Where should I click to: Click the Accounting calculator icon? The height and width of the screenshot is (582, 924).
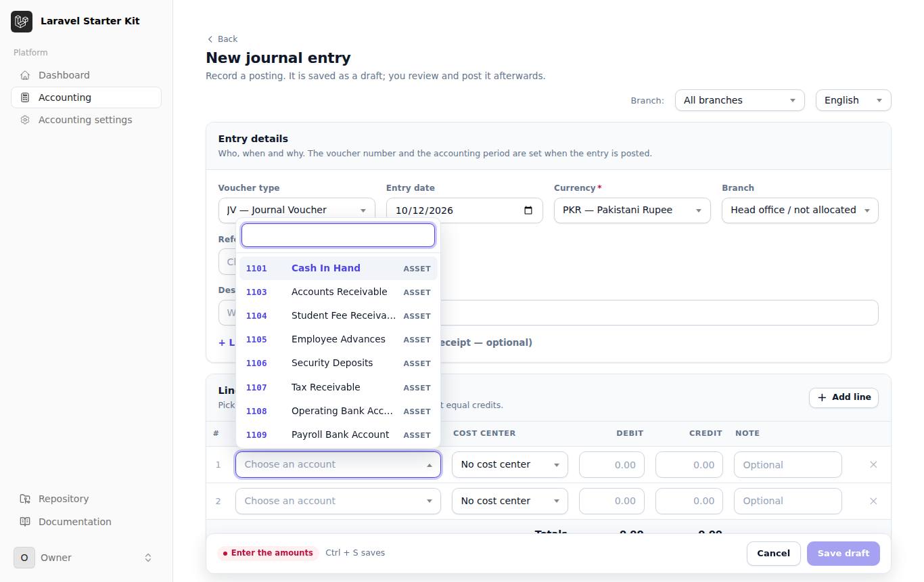pos(25,97)
